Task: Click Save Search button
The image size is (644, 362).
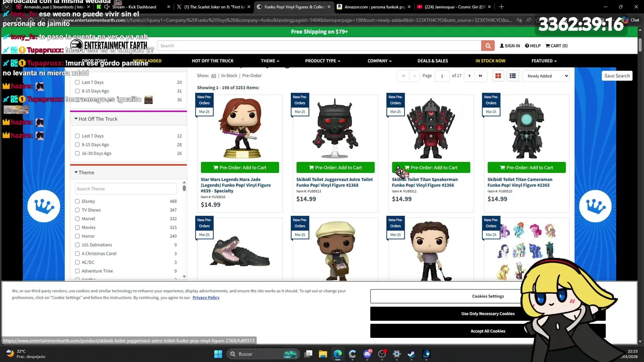Action: click(x=617, y=76)
